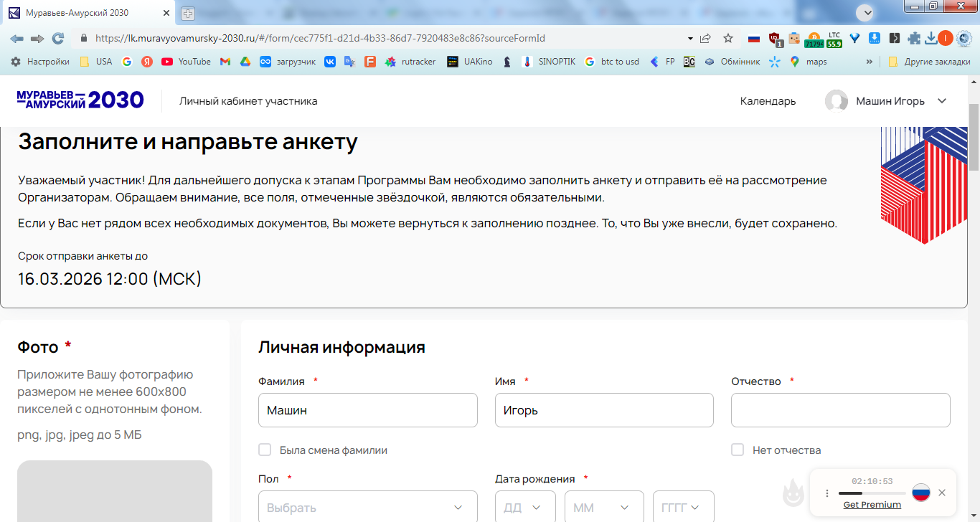Open Календарь in the site header
Screen dimensions: 980x522
click(x=768, y=101)
